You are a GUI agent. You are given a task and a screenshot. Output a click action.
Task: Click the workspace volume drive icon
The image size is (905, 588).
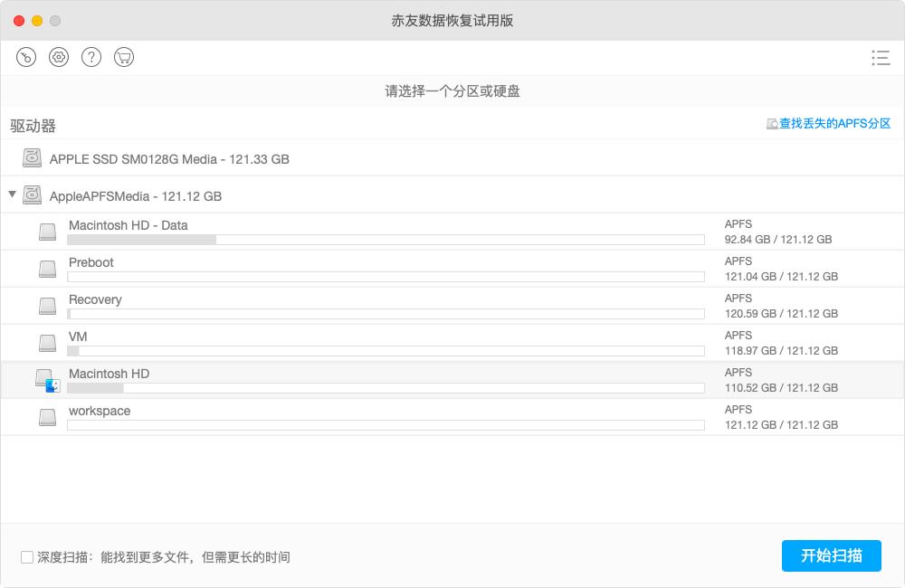click(x=47, y=417)
